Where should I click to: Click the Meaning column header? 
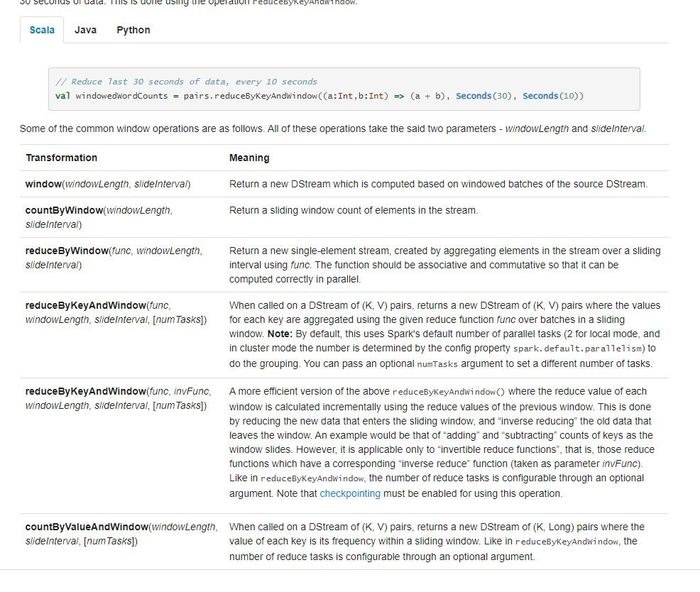tap(249, 158)
